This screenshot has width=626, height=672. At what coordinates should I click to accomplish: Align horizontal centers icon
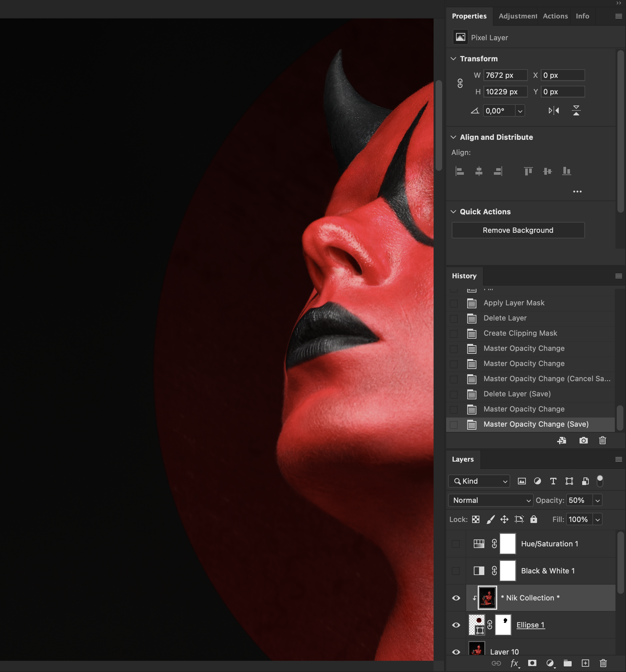click(479, 171)
